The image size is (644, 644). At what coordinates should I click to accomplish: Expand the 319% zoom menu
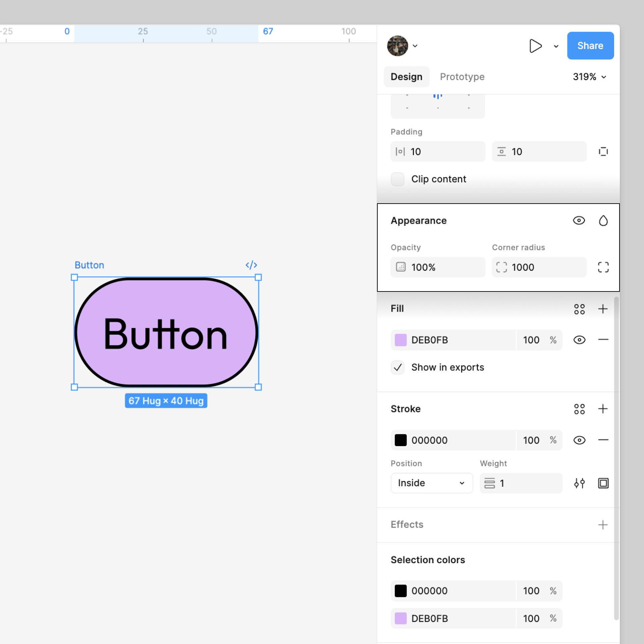click(589, 77)
